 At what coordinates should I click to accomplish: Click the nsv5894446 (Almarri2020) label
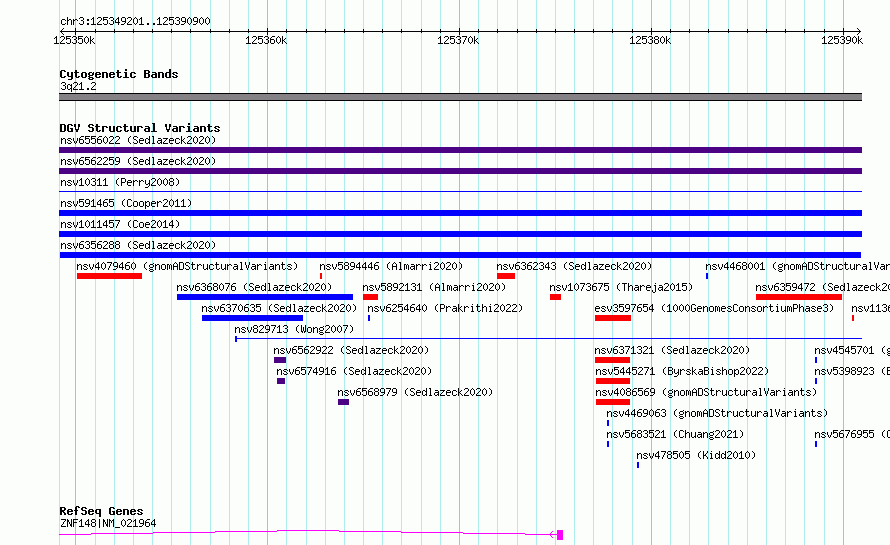391,266
